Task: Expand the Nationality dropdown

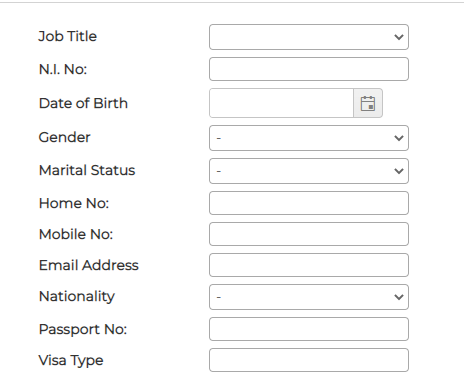Action: (x=309, y=297)
